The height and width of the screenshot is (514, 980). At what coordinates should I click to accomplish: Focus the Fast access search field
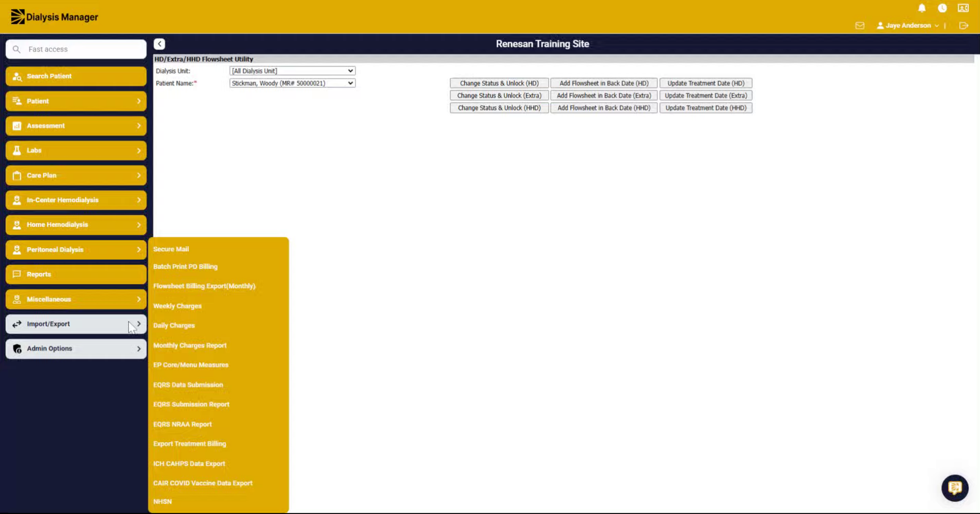pos(76,49)
